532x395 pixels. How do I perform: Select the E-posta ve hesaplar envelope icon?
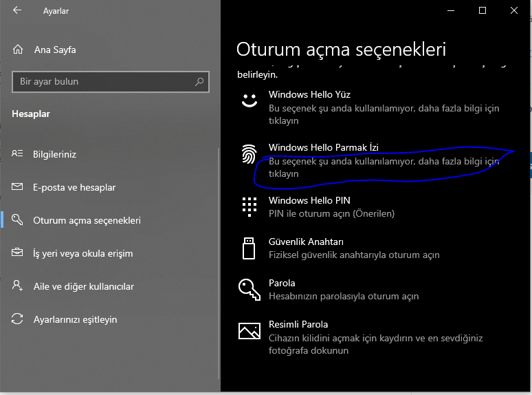(17, 186)
